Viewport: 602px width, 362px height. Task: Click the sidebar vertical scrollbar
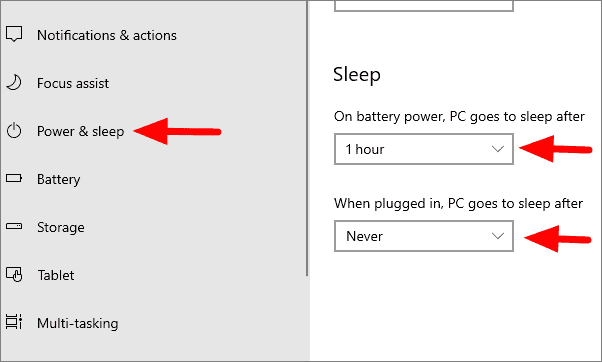(x=307, y=138)
